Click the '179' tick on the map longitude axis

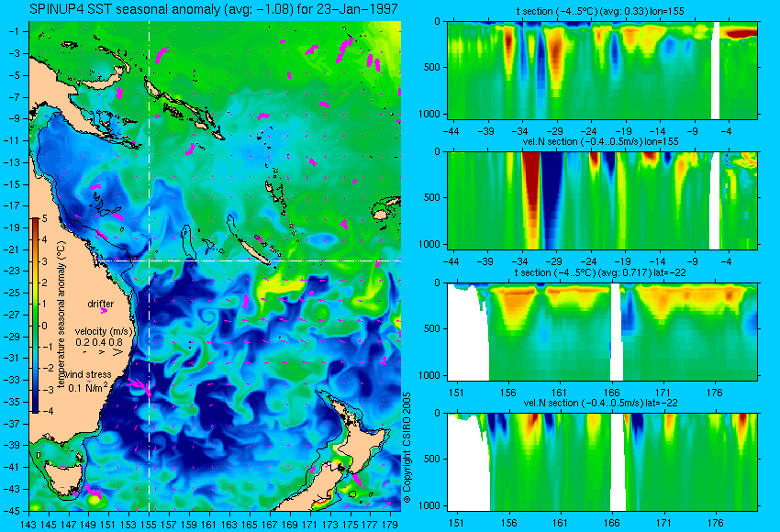[389, 524]
